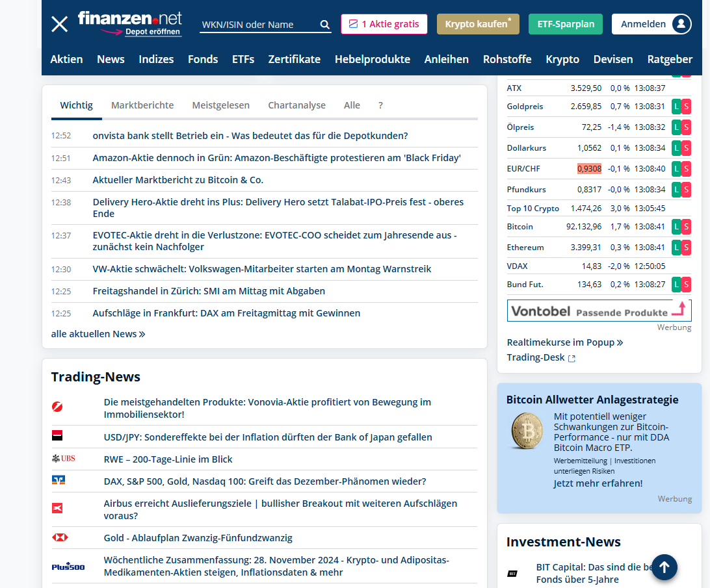The image size is (710, 588).
Task: Click L button in Ethereum row
Action: (x=676, y=247)
